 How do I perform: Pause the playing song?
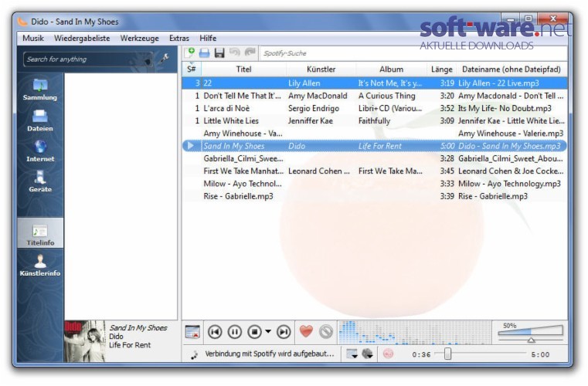coord(235,332)
